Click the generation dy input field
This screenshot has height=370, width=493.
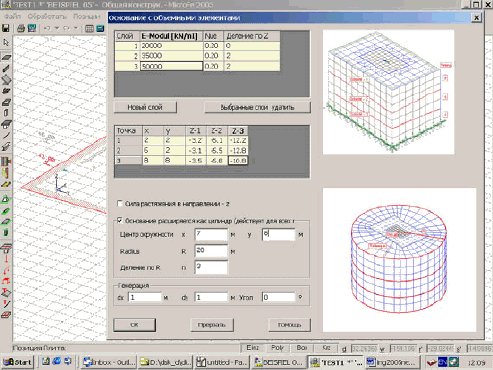[211, 297]
